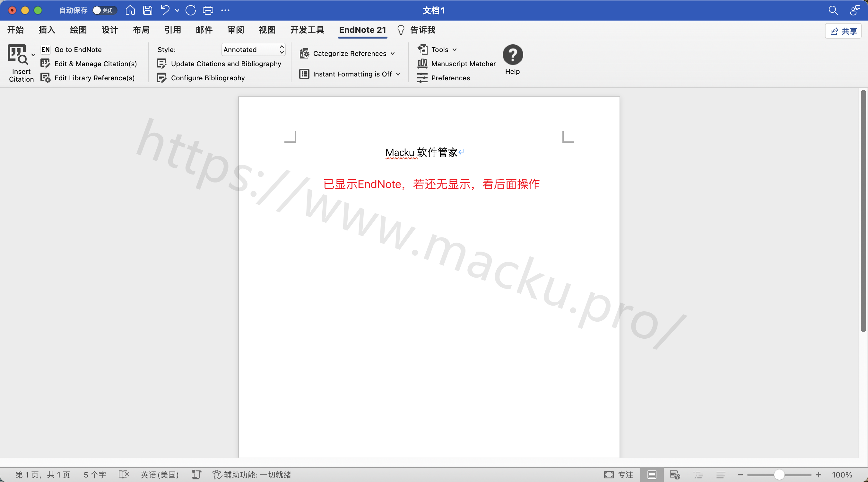Click the zoom in plus button
The width and height of the screenshot is (868, 482).
pos(819,475)
